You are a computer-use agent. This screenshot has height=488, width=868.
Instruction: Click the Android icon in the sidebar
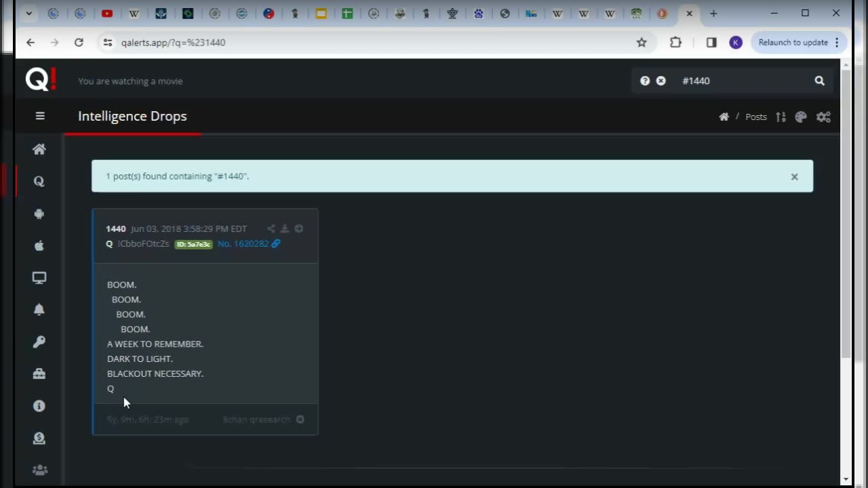pyautogui.click(x=39, y=213)
